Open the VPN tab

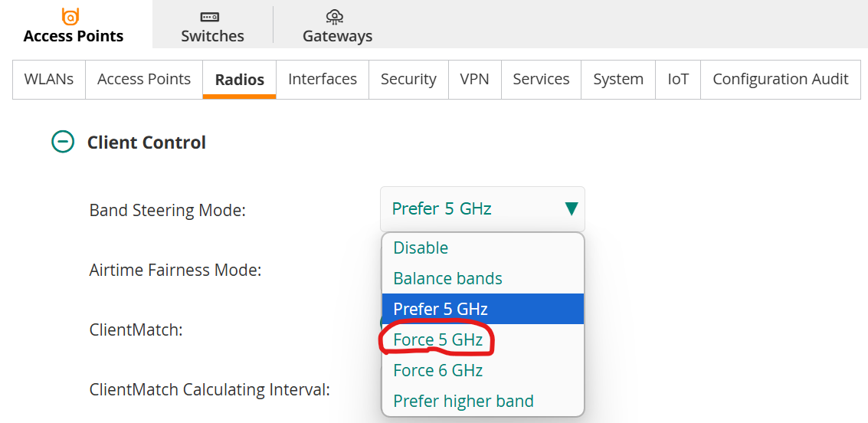point(474,79)
